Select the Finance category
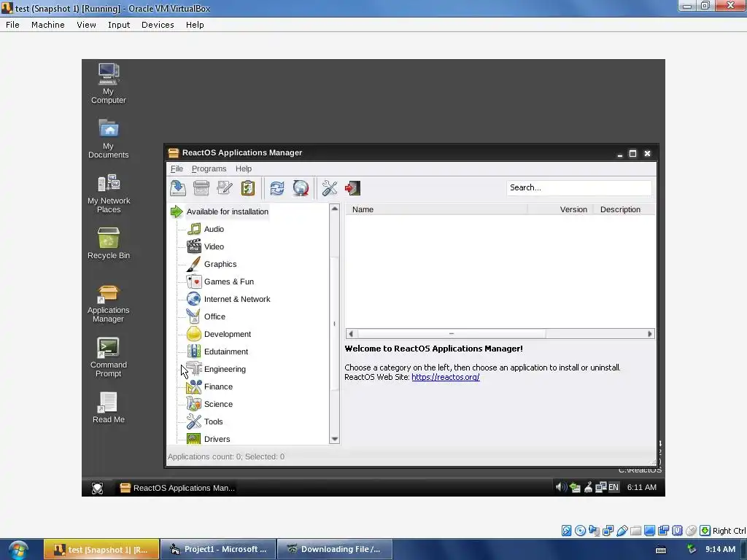Screen dimensions: 747x560 point(218,386)
